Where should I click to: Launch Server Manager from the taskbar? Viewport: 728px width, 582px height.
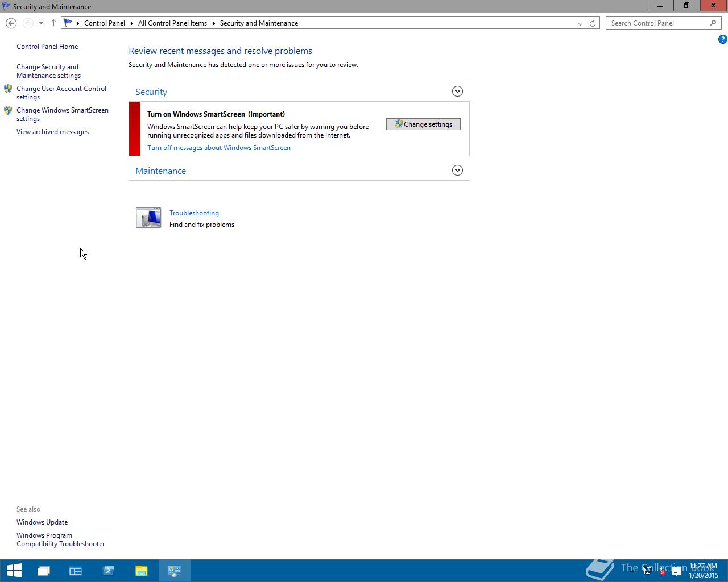76,571
